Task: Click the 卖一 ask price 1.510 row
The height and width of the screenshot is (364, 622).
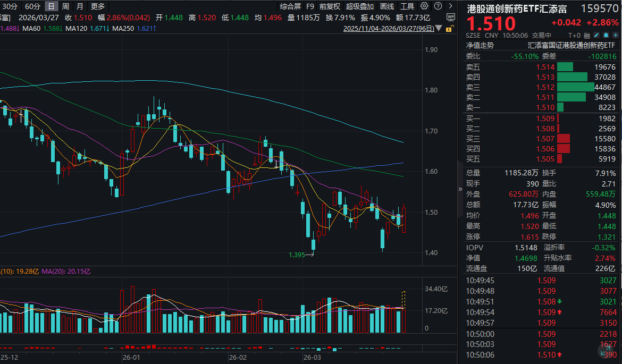Action: point(537,107)
